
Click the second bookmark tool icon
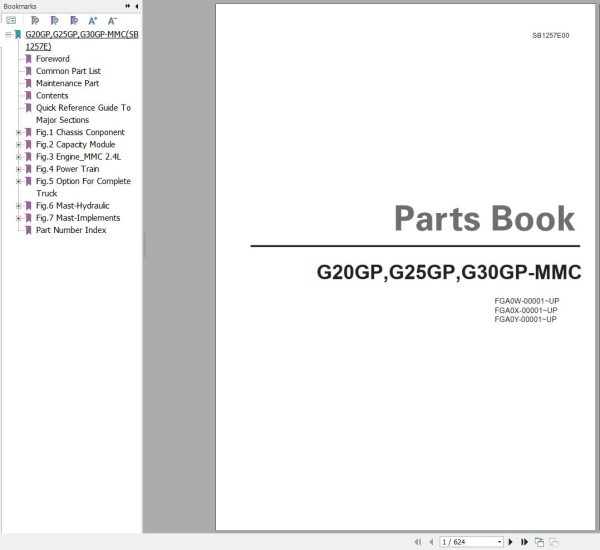(x=54, y=20)
